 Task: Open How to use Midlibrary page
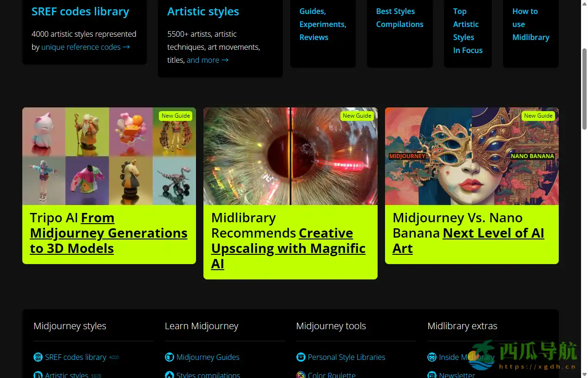pos(530,24)
